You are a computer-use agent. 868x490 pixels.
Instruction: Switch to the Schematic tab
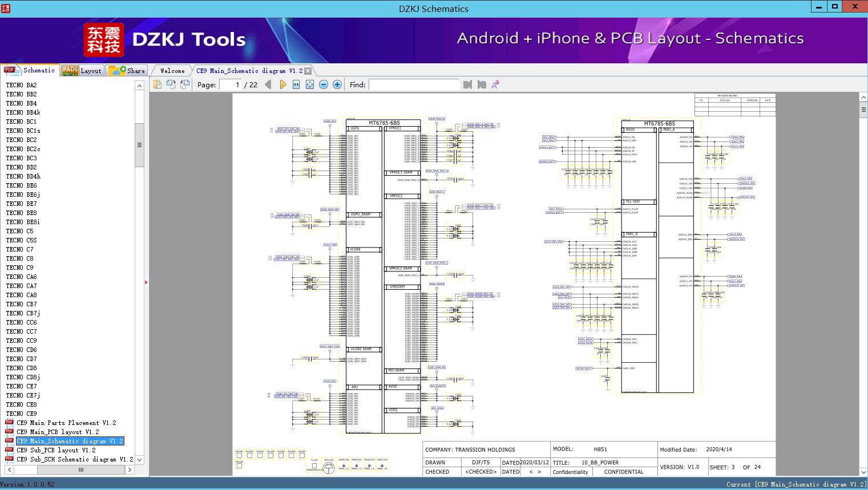click(x=30, y=70)
